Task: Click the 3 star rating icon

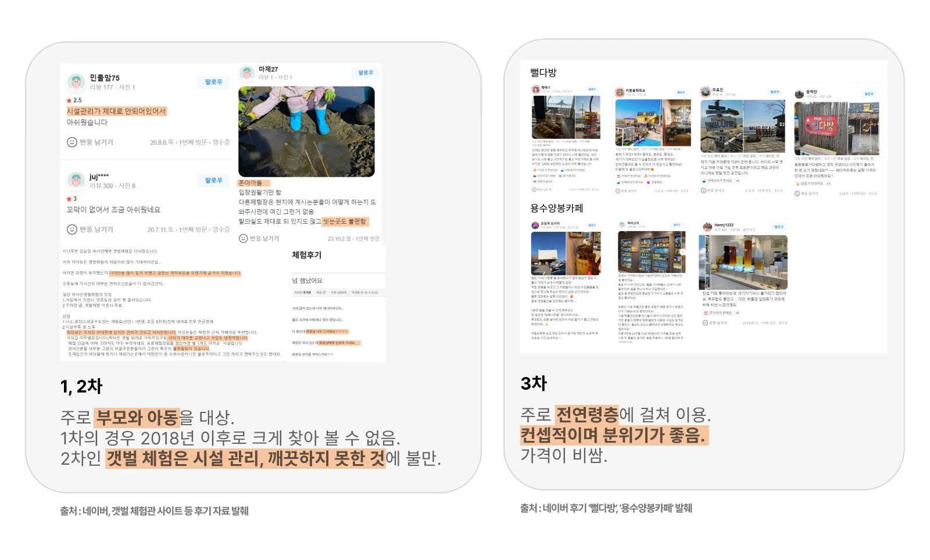Action: point(69,199)
